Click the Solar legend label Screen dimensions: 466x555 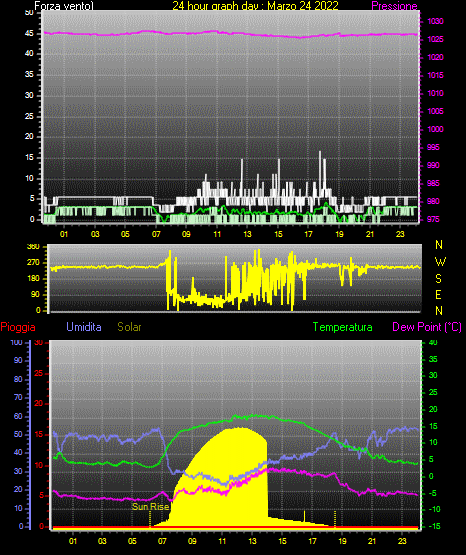click(129, 327)
